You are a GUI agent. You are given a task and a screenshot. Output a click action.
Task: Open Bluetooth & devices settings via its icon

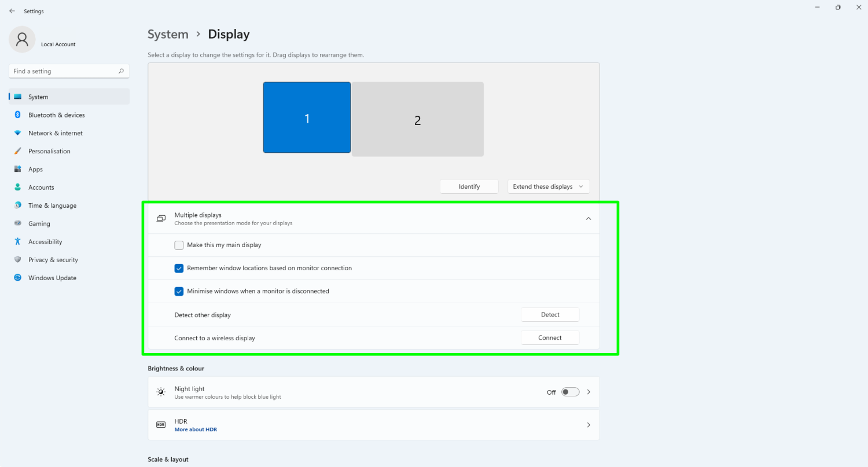coord(18,115)
